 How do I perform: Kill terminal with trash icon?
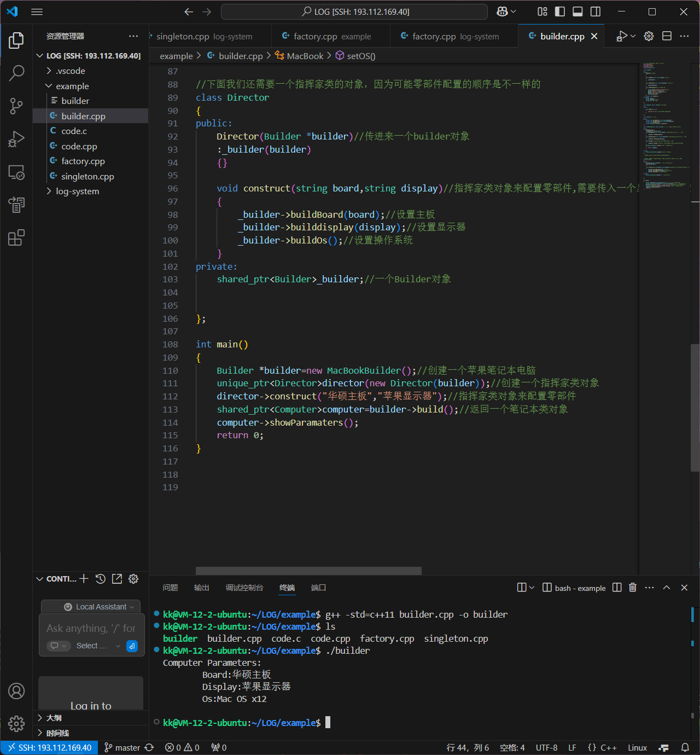tap(633, 588)
